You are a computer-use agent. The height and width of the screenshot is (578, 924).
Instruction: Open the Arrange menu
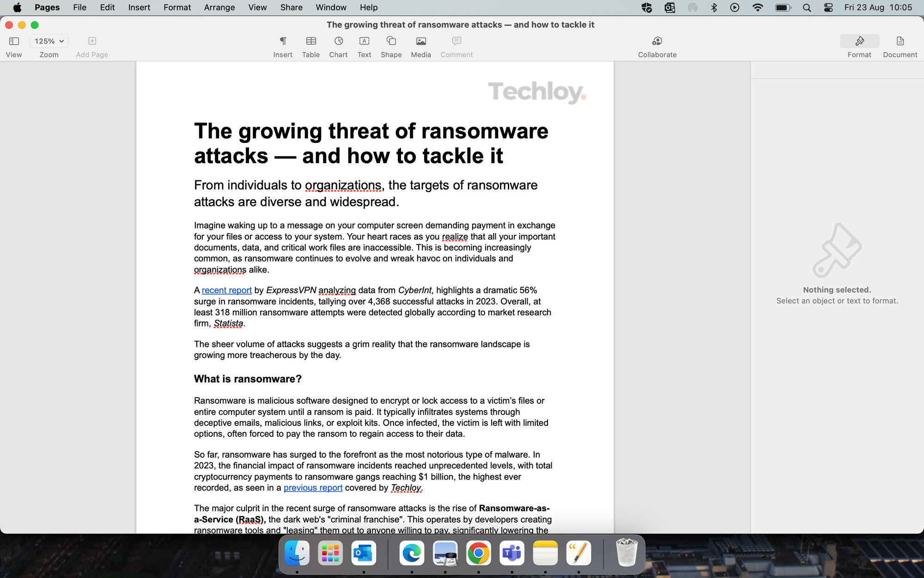point(219,7)
